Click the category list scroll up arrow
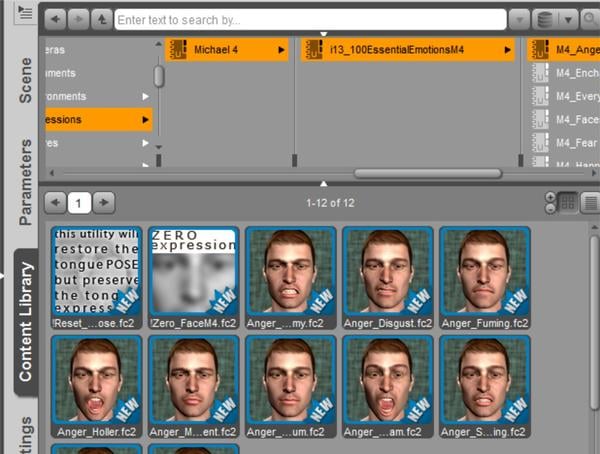 coord(158,44)
